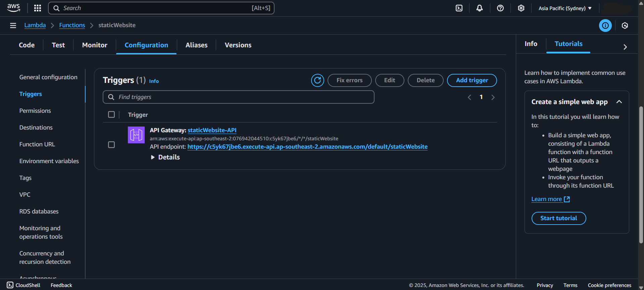The height and width of the screenshot is (290, 644).
Task: Click the API Gateway purple icon
Action: (x=136, y=135)
